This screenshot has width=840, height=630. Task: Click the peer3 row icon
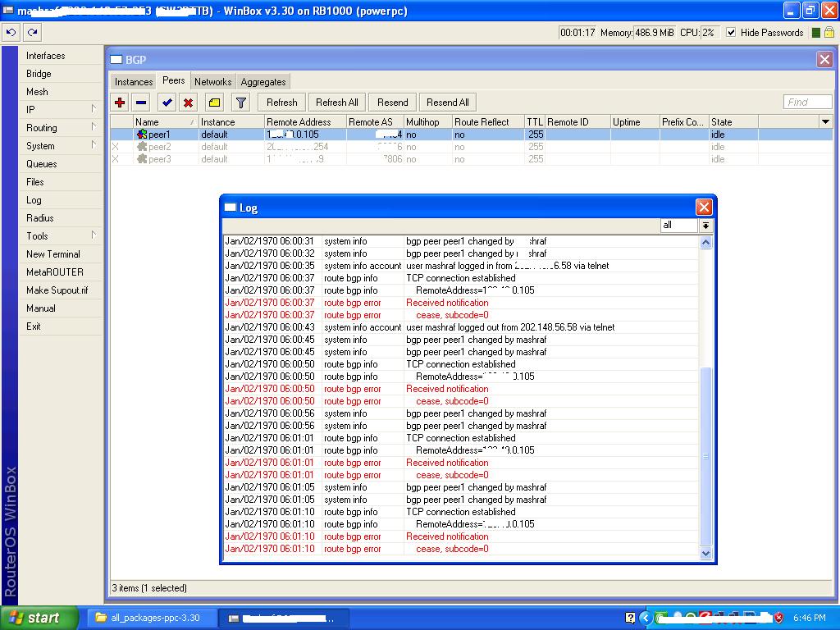point(142,159)
